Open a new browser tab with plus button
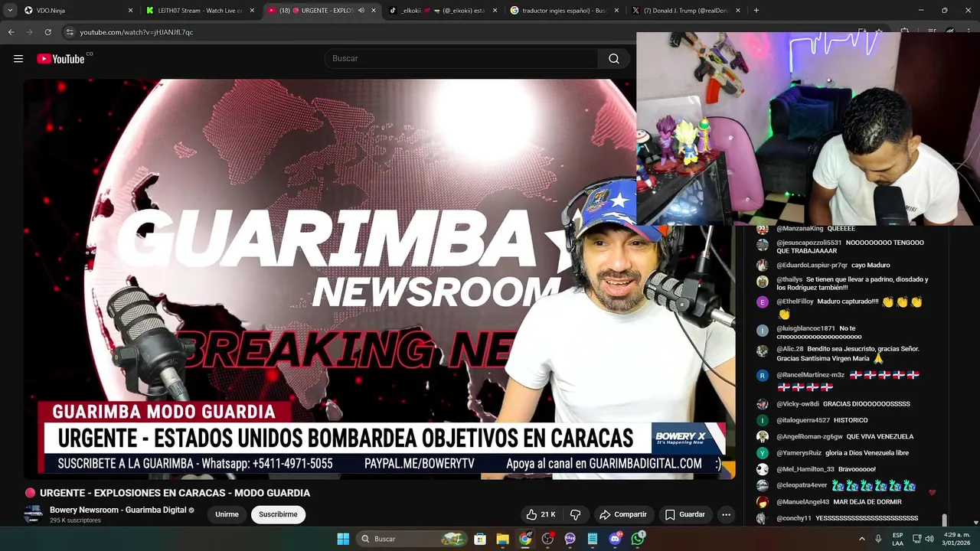Viewport: 980px width, 551px height. pos(756,11)
